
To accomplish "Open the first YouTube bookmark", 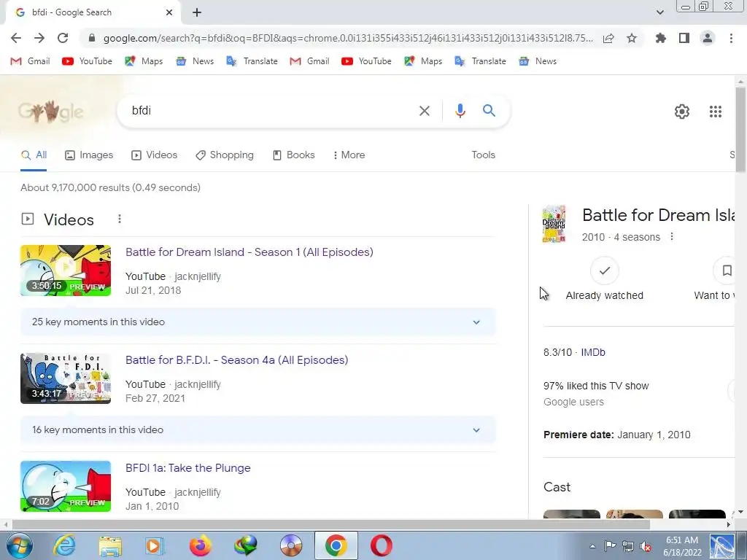I will [88, 61].
